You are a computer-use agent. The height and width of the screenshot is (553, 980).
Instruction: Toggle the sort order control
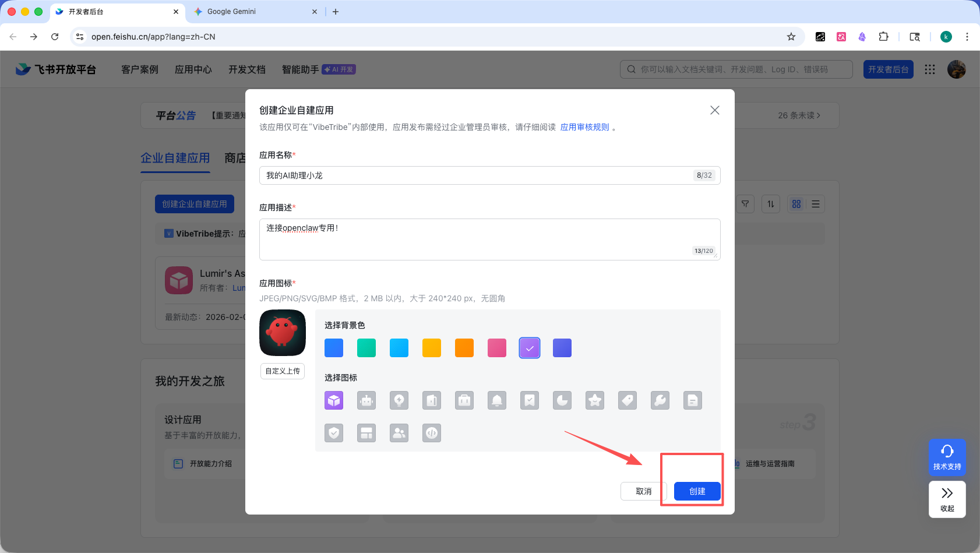click(x=770, y=203)
